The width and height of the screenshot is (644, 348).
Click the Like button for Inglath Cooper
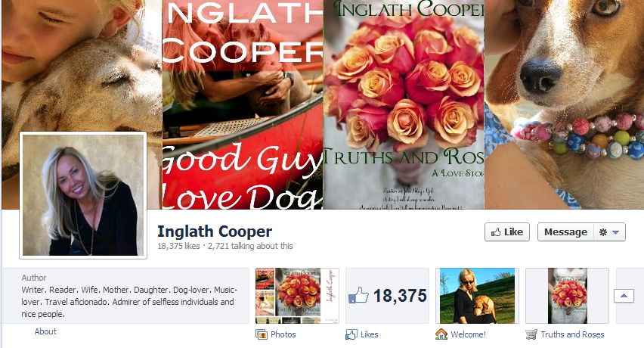tap(507, 232)
